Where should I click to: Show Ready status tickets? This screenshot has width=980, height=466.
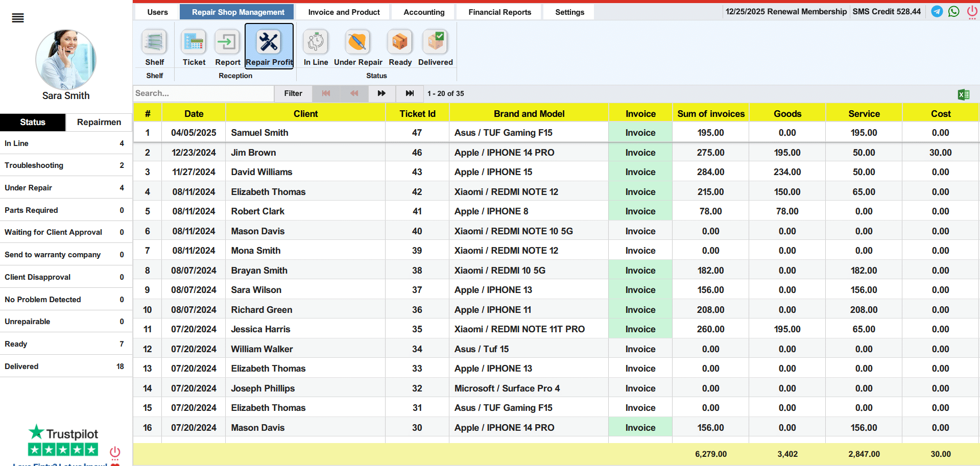(400, 47)
